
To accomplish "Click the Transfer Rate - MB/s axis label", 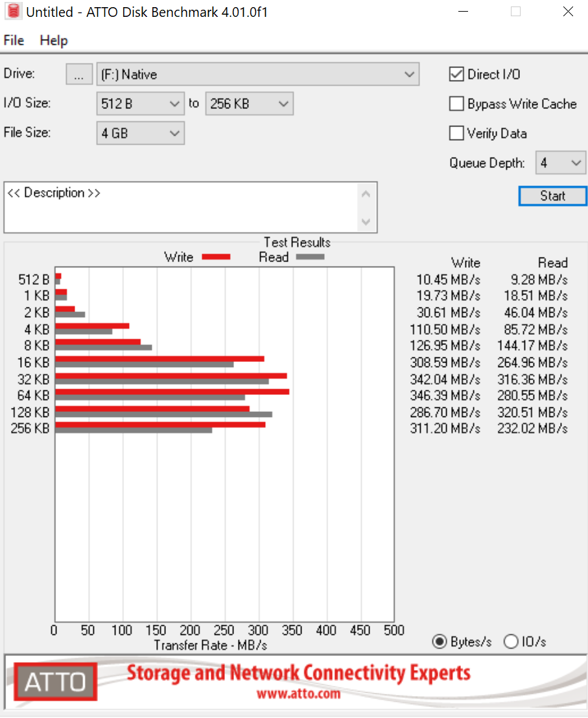I will pos(211,645).
